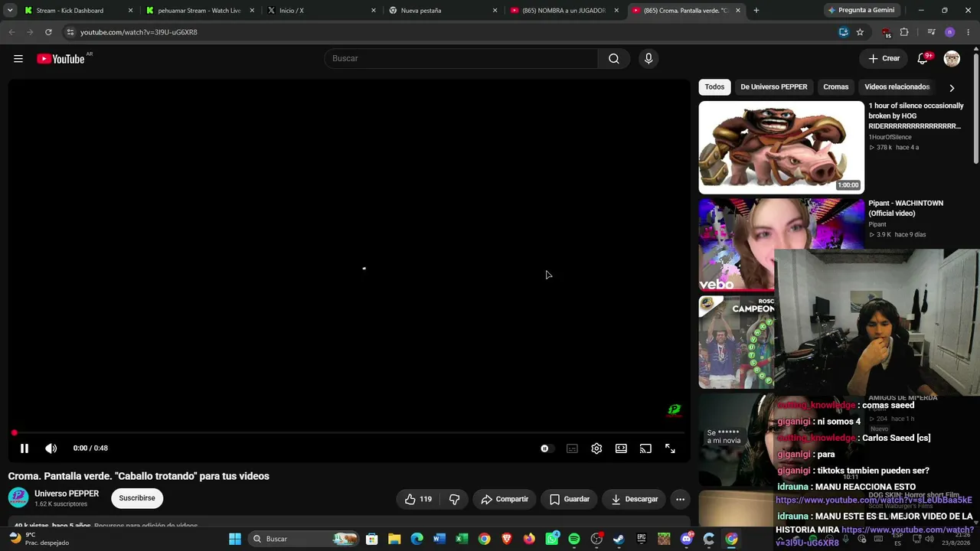The height and width of the screenshot is (551, 980).
Task: Open the Pipant WACHINTOWN video title
Action: 906,208
